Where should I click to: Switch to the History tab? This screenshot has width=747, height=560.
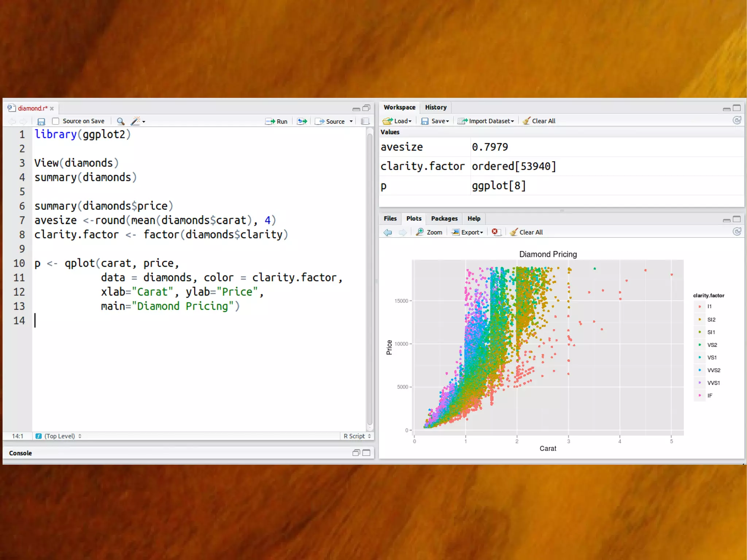point(436,107)
